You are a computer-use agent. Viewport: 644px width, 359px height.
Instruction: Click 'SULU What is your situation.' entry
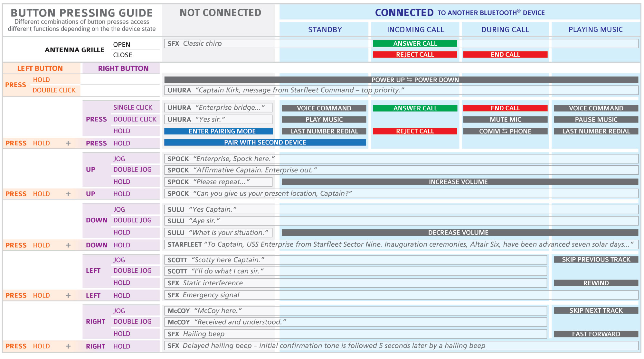(218, 233)
